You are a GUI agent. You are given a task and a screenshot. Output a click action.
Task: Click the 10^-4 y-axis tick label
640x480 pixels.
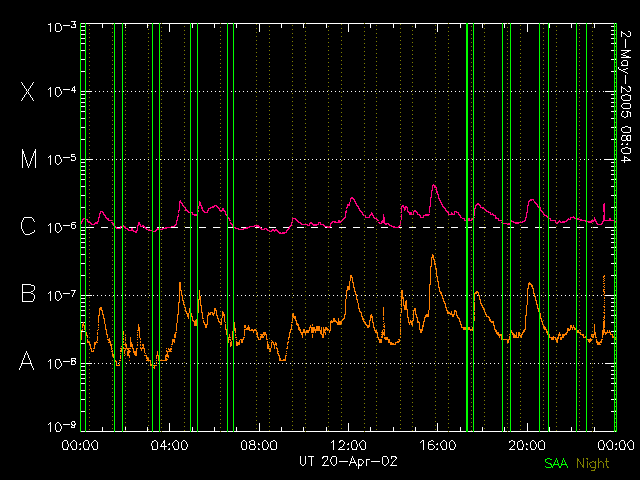coord(62,92)
